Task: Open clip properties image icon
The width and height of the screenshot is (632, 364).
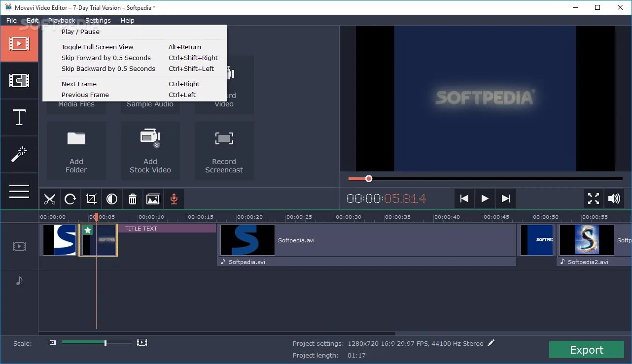Action: point(153,199)
